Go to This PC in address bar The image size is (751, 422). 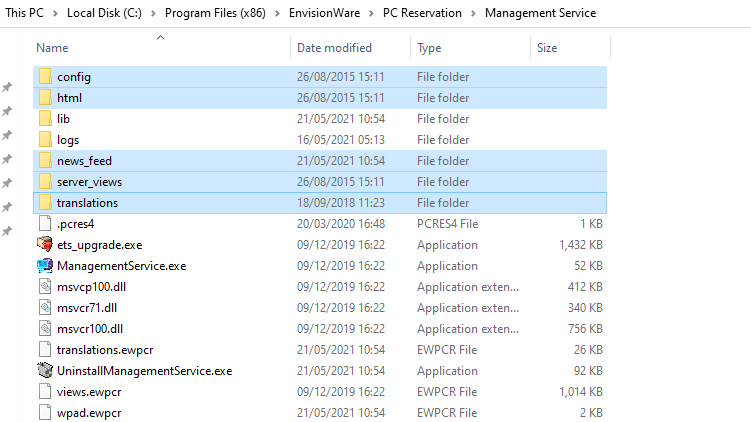tap(24, 13)
